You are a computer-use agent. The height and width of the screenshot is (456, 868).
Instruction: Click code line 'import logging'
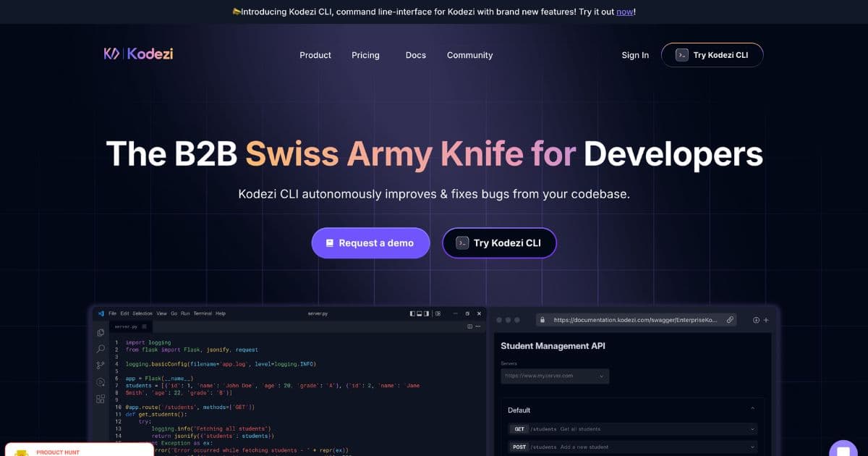(x=148, y=342)
